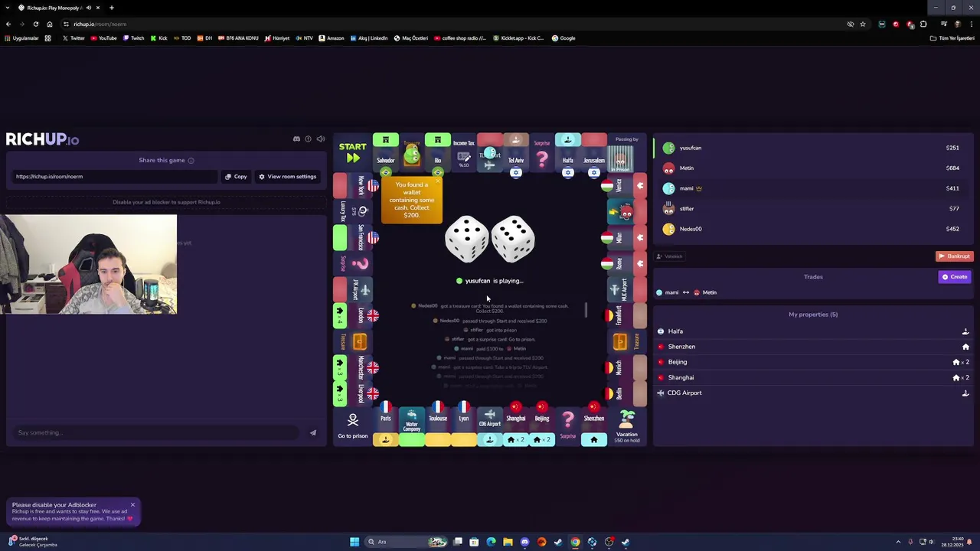The image size is (980, 551).
Task: Toggle game sound with speaker icon
Action: pyautogui.click(x=321, y=139)
